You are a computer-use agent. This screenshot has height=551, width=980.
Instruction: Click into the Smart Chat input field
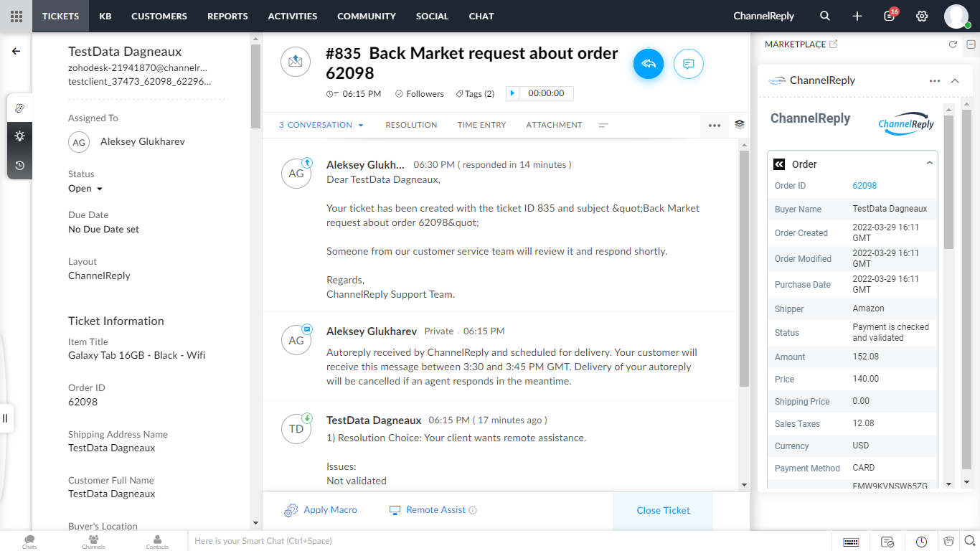(509, 541)
